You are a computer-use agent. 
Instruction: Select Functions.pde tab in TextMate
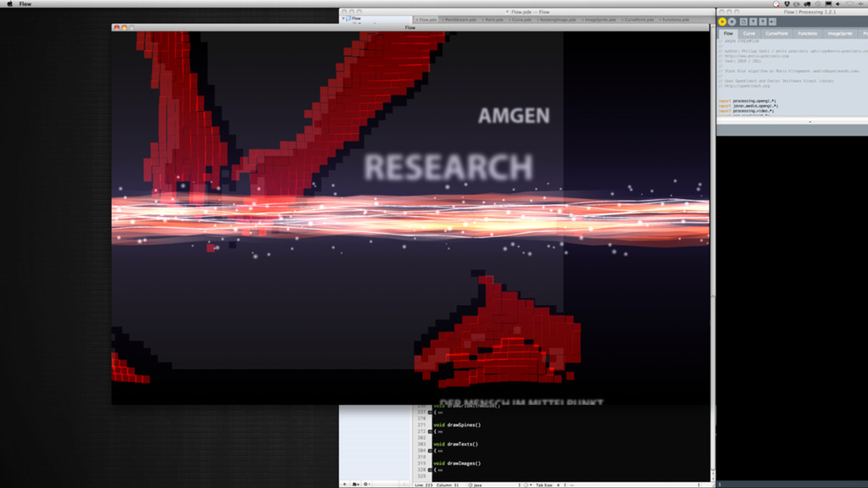point(675,20)
